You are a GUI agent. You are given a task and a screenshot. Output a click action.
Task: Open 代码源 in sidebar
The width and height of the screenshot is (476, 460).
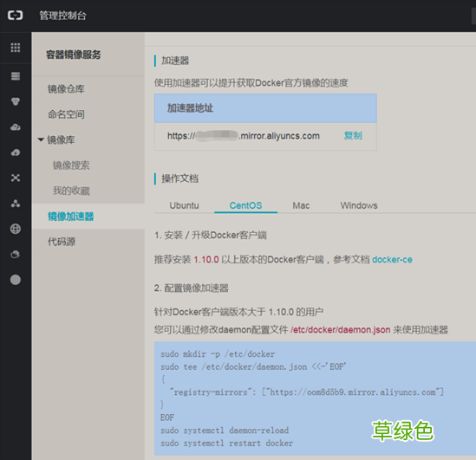pyautogui.click(x=62, y=242)
